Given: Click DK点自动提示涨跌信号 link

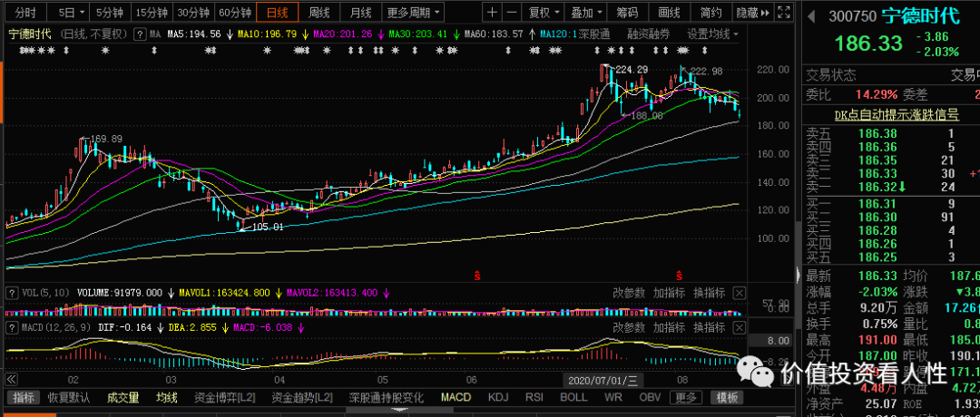Looking at the screenshot, I should tap(897, 114).
